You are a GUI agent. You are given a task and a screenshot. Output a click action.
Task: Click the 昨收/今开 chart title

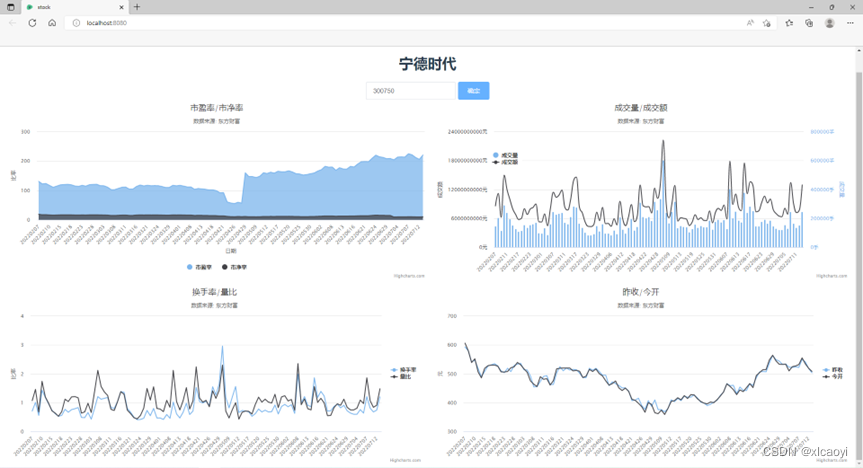[641, 292]
